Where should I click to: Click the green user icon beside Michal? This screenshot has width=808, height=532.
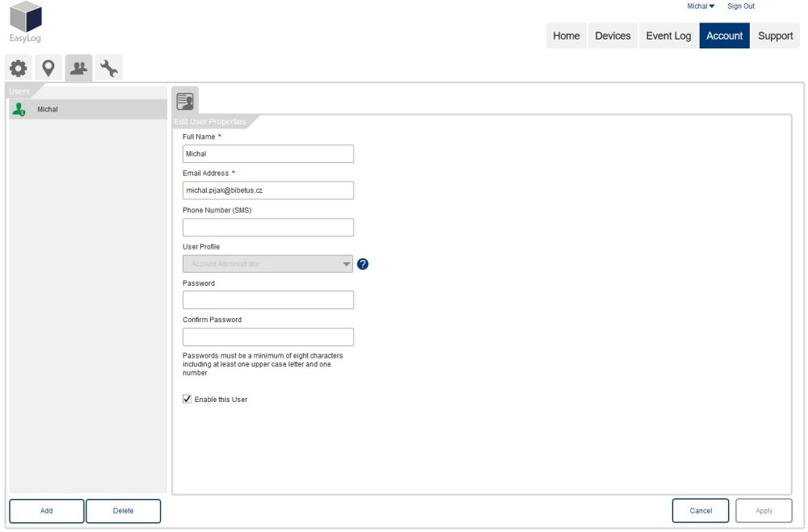point(19,110)
